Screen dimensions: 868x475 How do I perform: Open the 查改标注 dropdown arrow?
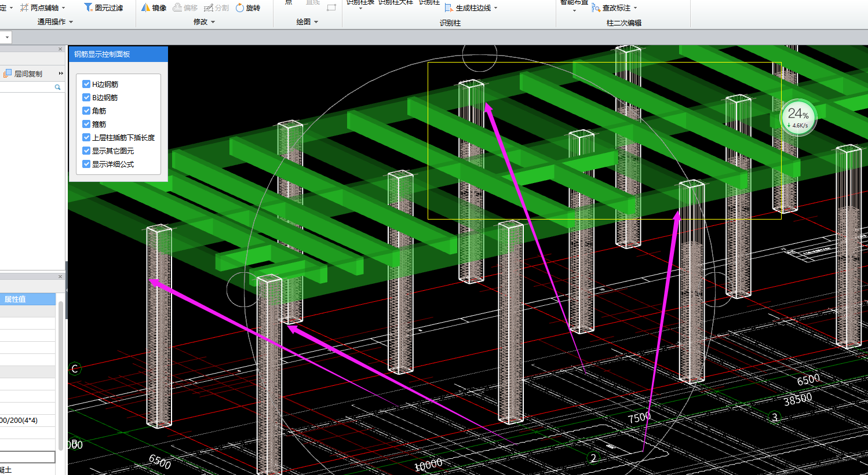(x=636, y=8)
